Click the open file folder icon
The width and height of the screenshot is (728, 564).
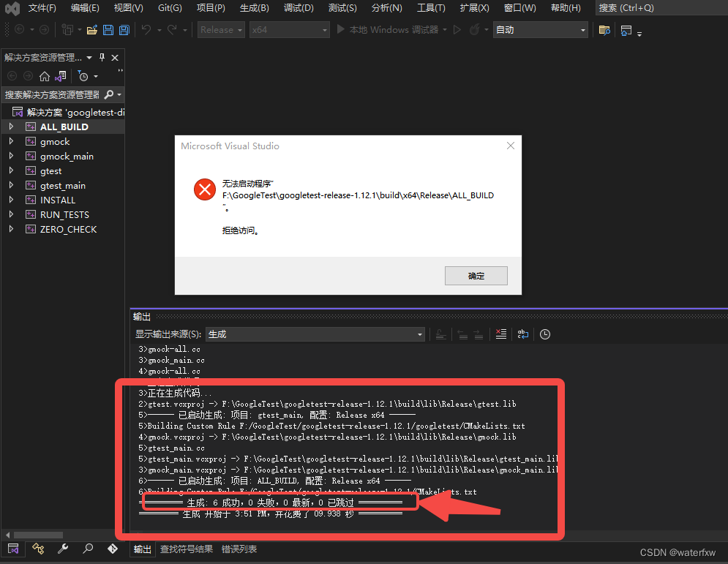click(92, 30)
